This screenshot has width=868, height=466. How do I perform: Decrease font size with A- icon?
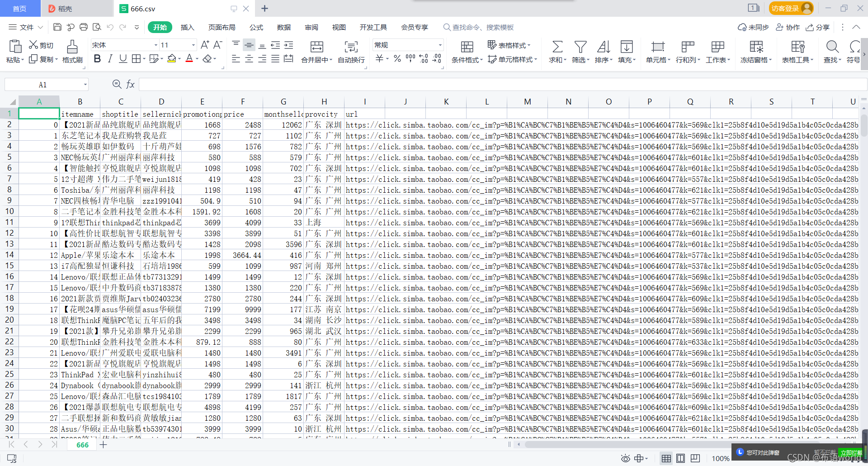[217, 45]
